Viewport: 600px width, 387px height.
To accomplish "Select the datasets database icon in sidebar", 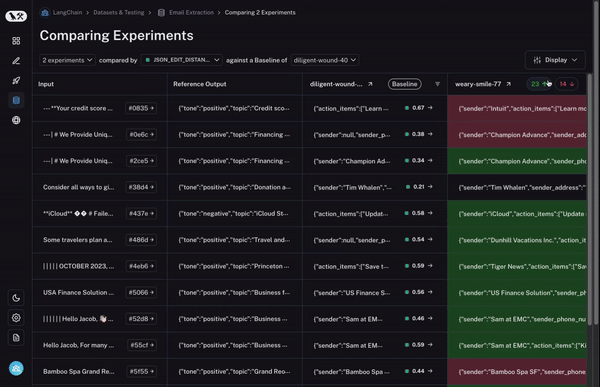I will click(x=16, y=100).
